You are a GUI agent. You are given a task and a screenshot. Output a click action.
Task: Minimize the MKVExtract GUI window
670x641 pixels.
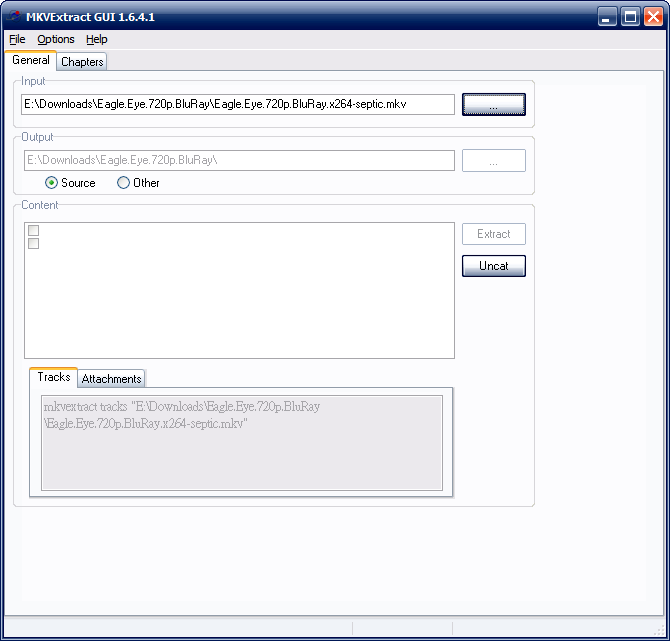(x=607, y=17)
